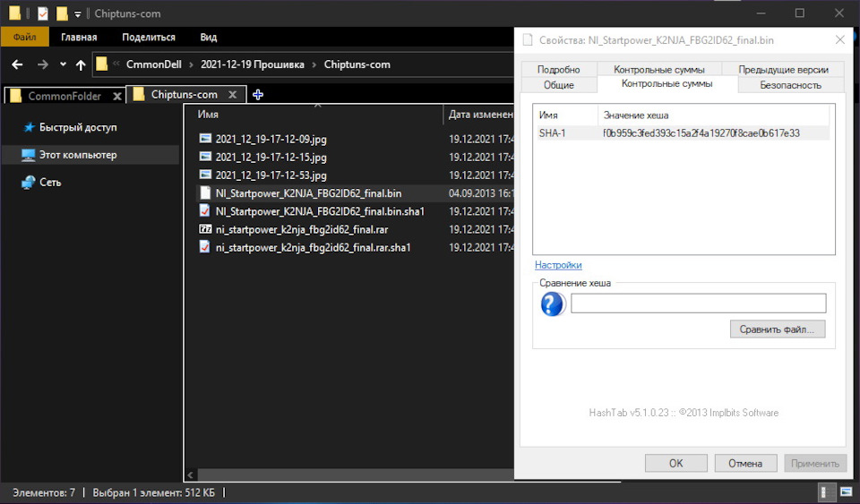The height and width of the screenshot is (504, 860).
Task: Click the Сеть network icon
Action: point(29,183)
